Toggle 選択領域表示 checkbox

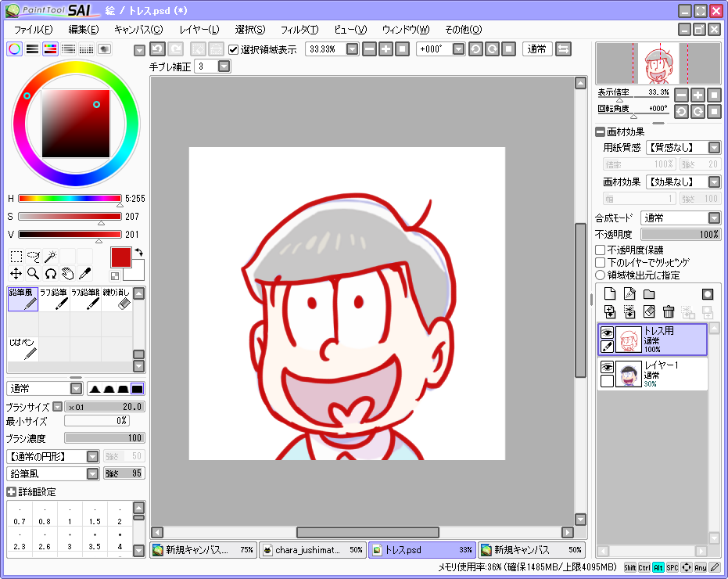234,49
